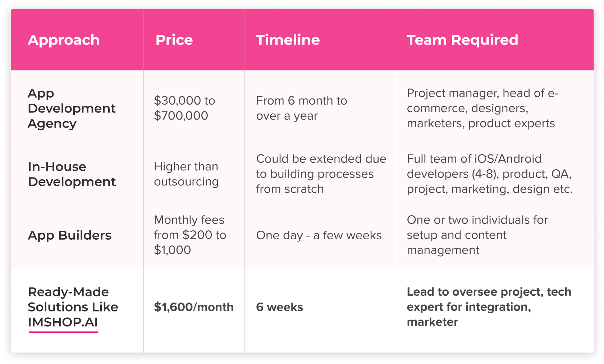This screenshot has height=364, width=604.
Task: Click the One or two individuals cell
Action: (x=477, y=235)
